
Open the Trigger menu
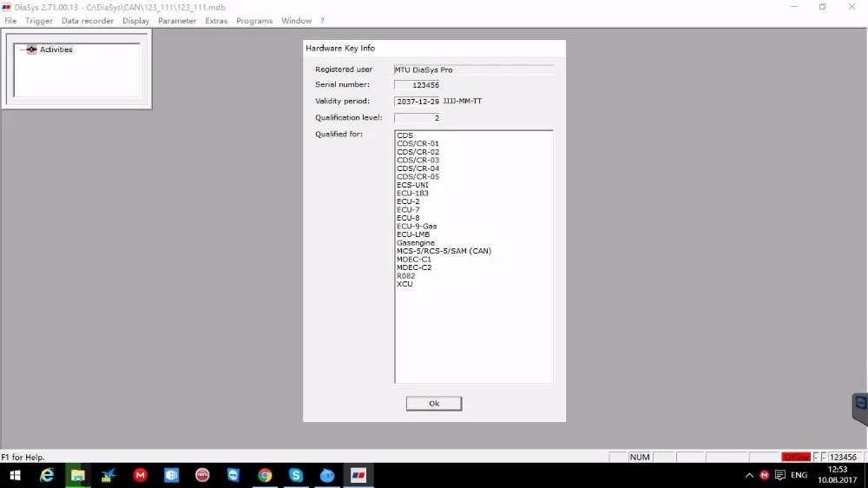click(39, 21)
